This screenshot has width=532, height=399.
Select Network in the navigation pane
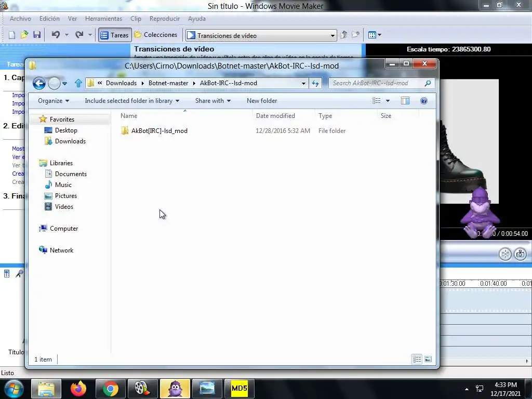coord(61,250)
